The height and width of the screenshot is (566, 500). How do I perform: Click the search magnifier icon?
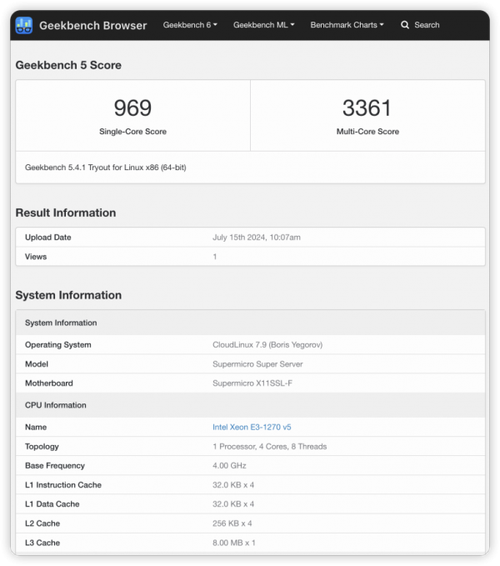coord(405,25)
